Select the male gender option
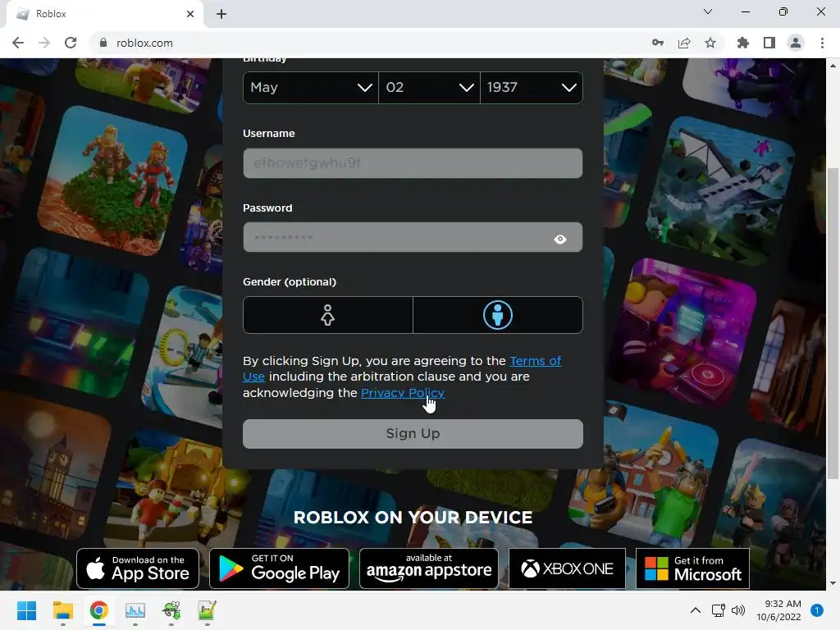The image size is (840, 630). pyautogui.click(x=498, y=315)
